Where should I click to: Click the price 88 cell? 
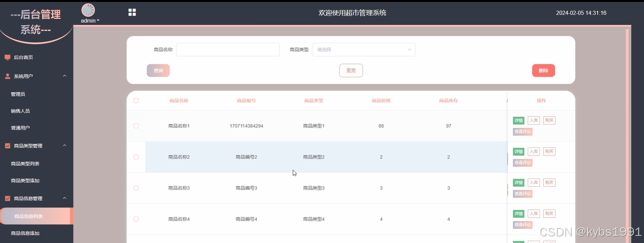tap(381, 126)
